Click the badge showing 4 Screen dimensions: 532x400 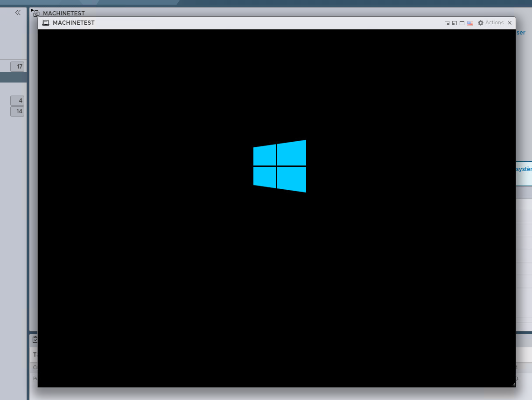point(18,101)
